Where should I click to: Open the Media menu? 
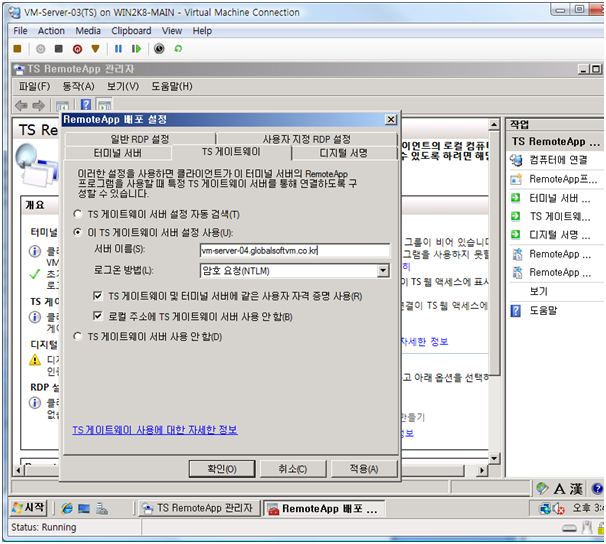[88, 31]
